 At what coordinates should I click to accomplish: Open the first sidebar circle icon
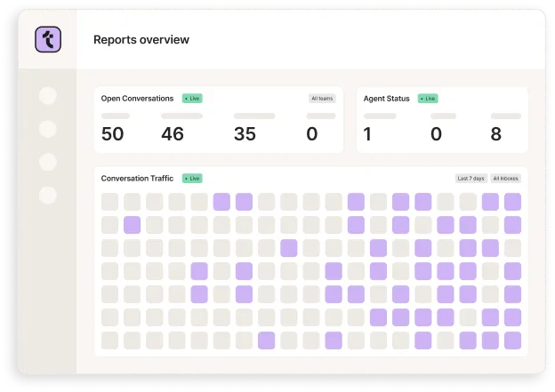(x=48, y=96)
